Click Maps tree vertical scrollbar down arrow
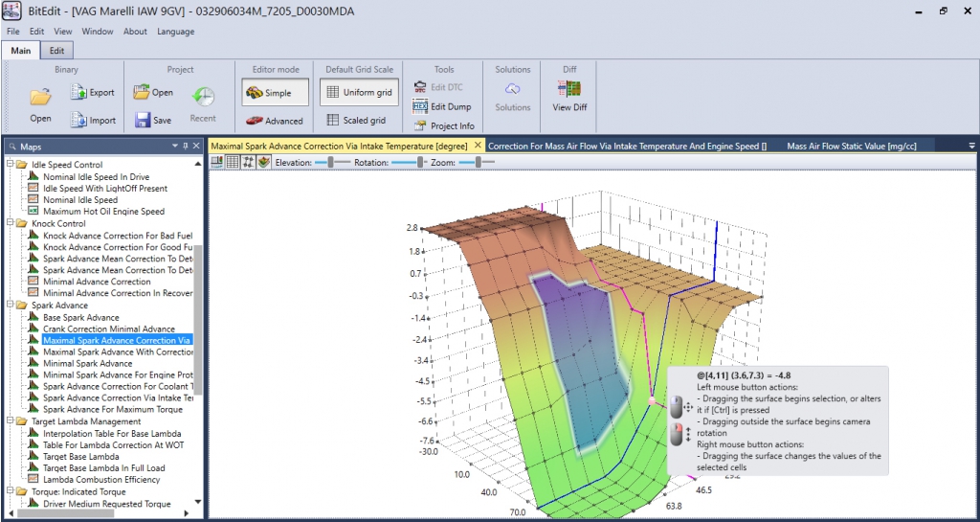This screenshot has height=522, width=980. tap(198, 501)
